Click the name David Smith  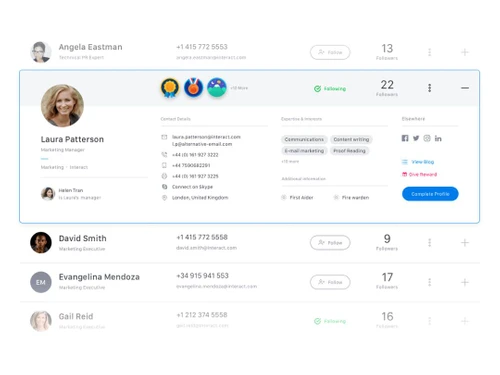point(83,238)
